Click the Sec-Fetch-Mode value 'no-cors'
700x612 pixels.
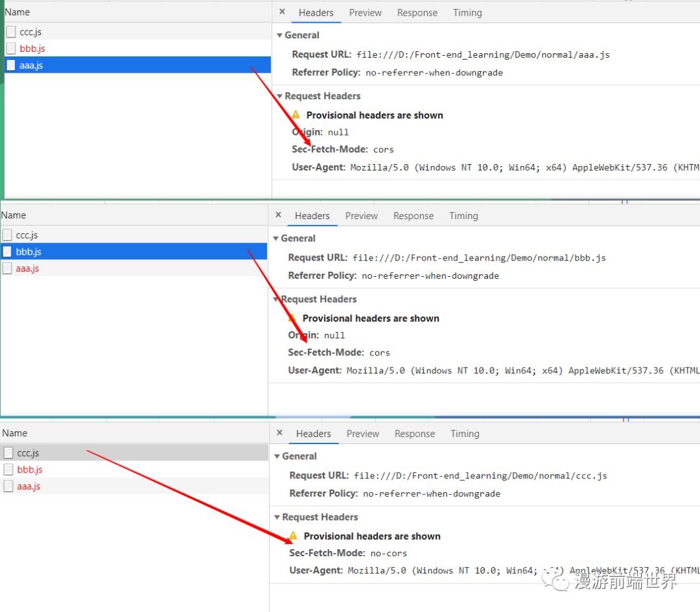[389, 553]
